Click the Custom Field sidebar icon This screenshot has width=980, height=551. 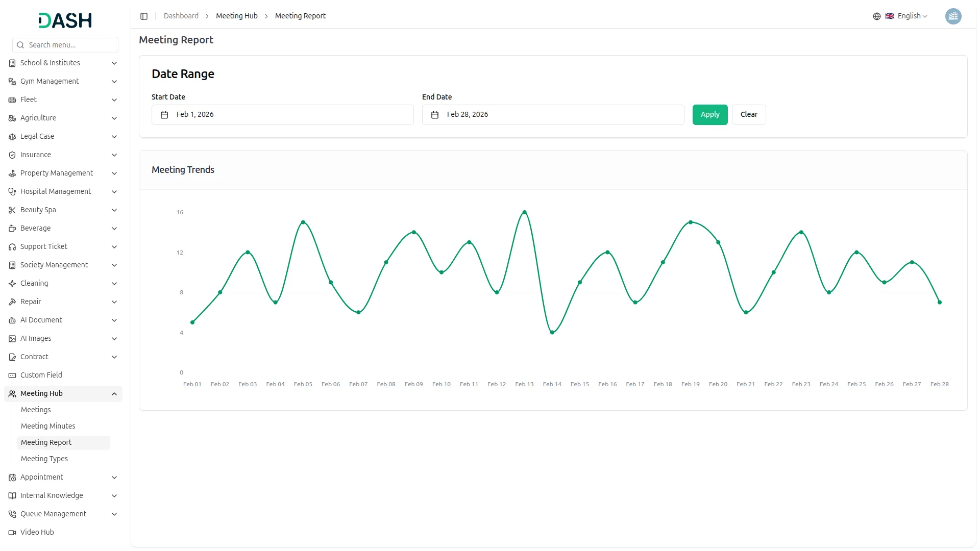(x=12, y=375)
